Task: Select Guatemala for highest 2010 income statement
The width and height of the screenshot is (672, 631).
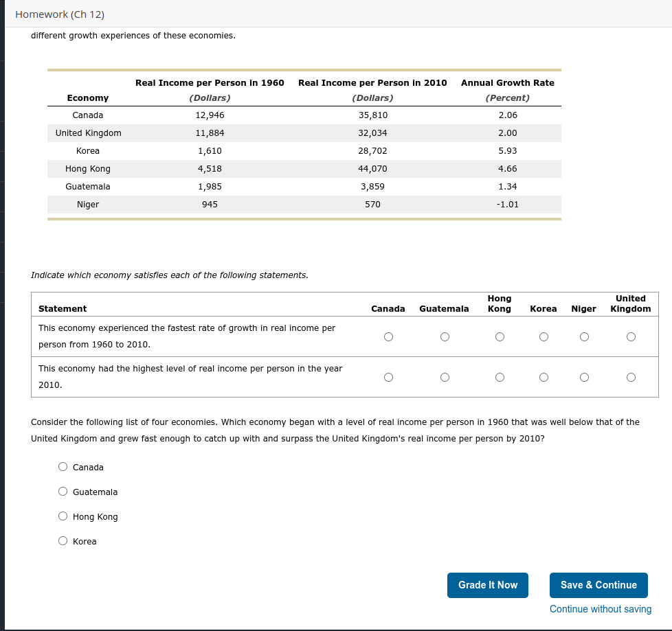Action: pyautogui.click(x=445, y=377)
